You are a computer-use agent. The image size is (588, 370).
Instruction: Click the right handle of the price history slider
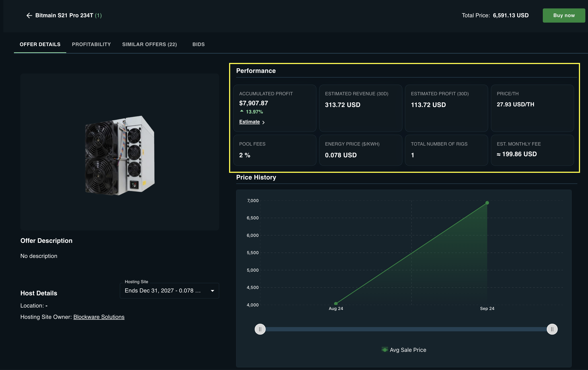(x=552, y=329)
